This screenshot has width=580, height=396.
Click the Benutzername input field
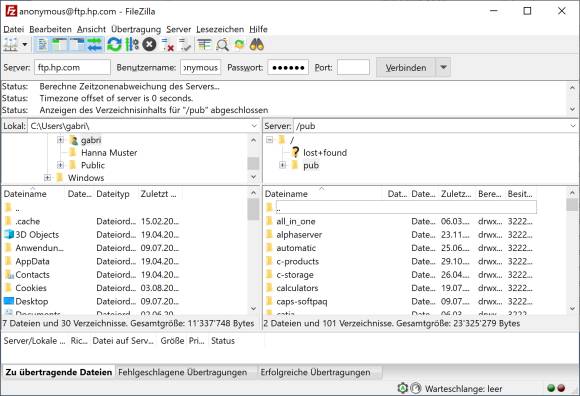(200, 68)
